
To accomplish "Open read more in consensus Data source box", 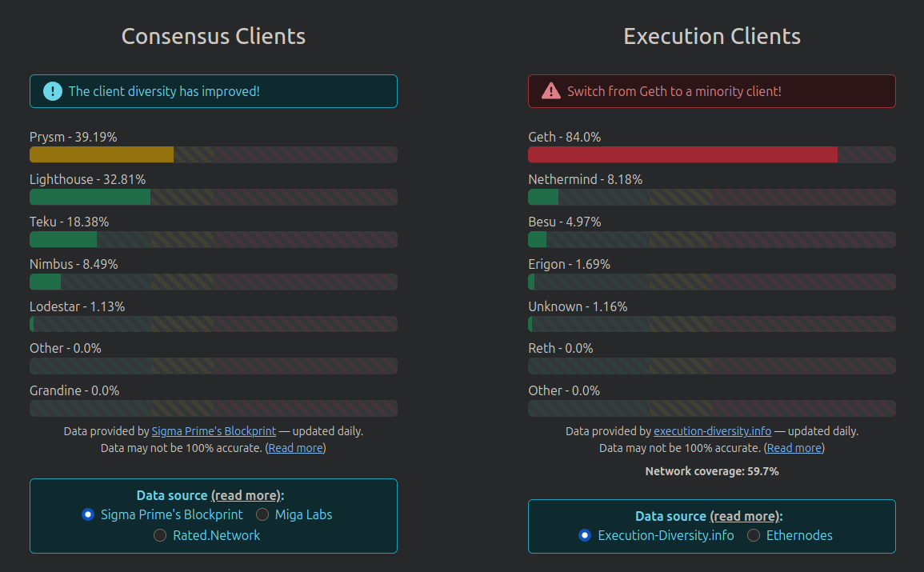I will tap(246, 495).
